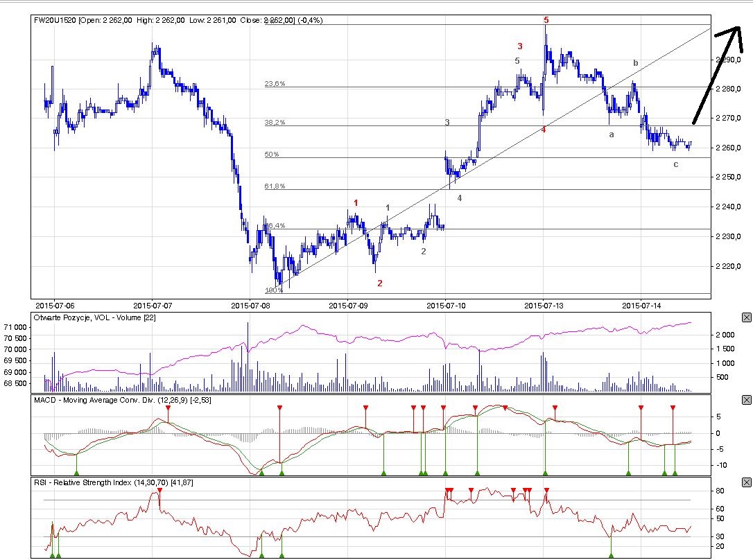This screenshot has height=560, width=753.
Task: Click the 2 000 volume axis value
Action: tap(725, 335)
